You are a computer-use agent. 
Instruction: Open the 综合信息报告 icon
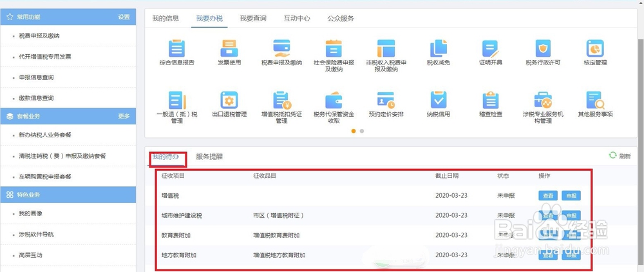tap(176, 48)
